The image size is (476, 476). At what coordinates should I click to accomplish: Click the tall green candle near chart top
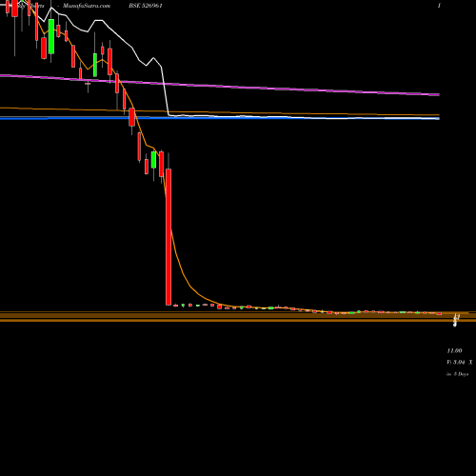[51, 36]
